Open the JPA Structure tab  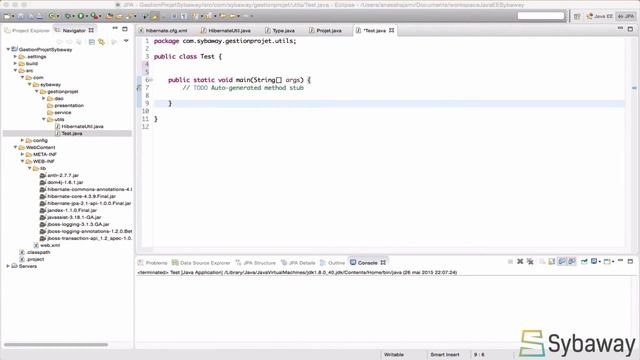pos(256,263)
